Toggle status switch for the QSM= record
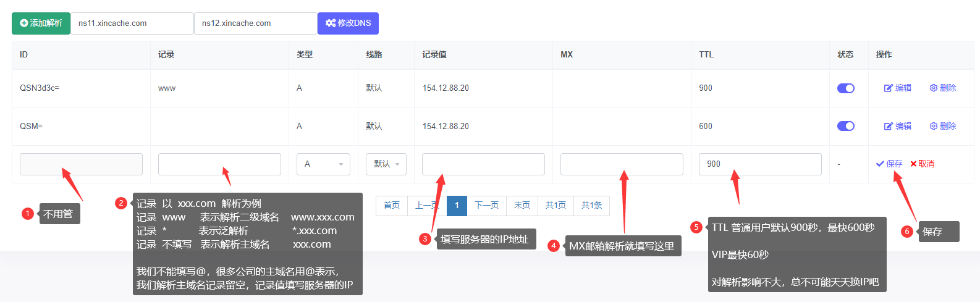Viewport: 980px width, 302px height. coord(846,126)
